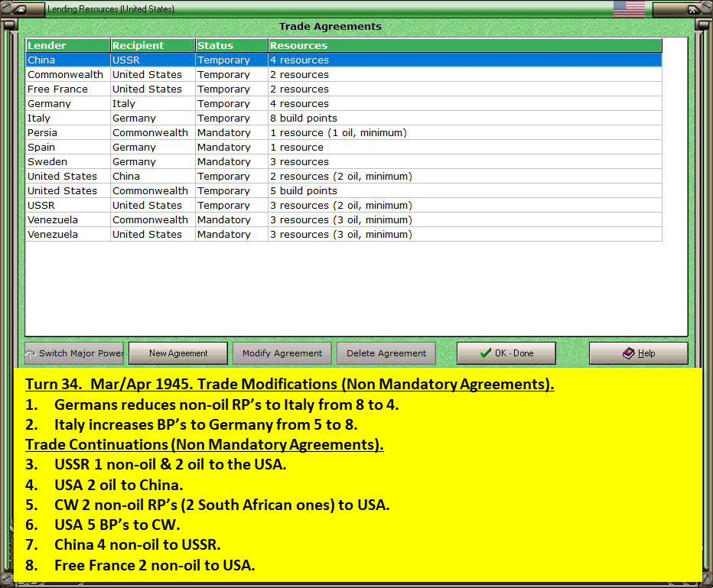Image resolution: width=713 pixels, height=588 pixels.
Task: Select the Venezuela to United States row
Action: click(x=343, y=235)
